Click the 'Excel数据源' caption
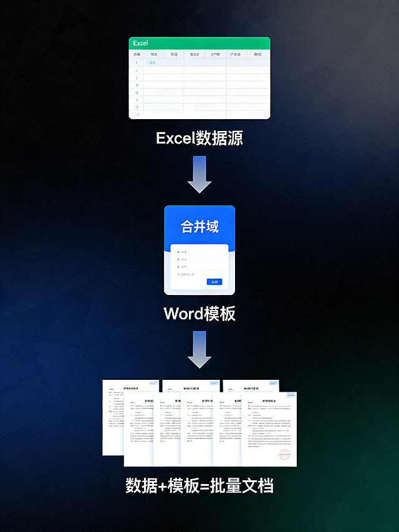Viewport: 399px width, 532px height. point(199,138)
